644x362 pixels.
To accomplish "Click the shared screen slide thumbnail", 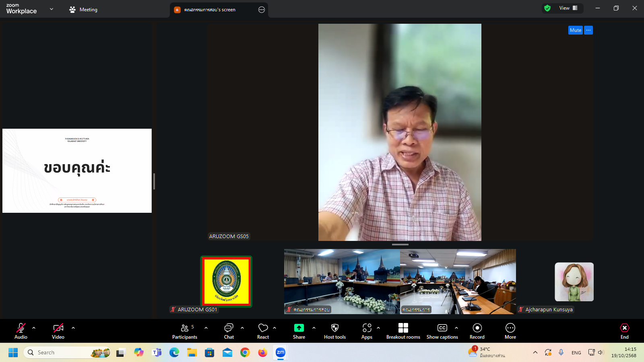I will 77,171.
